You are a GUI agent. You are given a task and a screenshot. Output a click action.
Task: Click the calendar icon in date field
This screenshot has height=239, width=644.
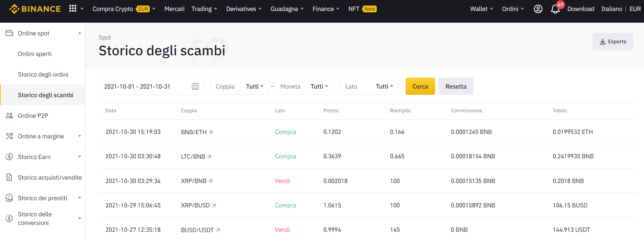click(x=195, y=86)
